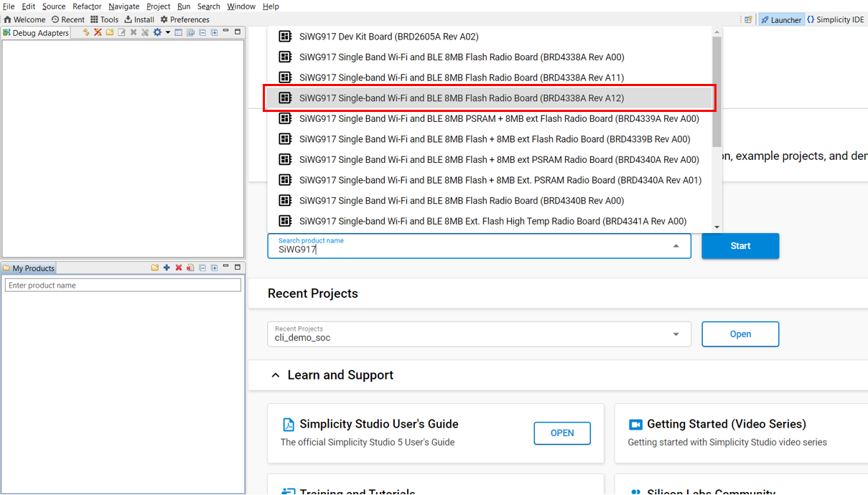This screenshot has height=495, width=868.
Task: Open the Navigate menu
Action: 123,6
